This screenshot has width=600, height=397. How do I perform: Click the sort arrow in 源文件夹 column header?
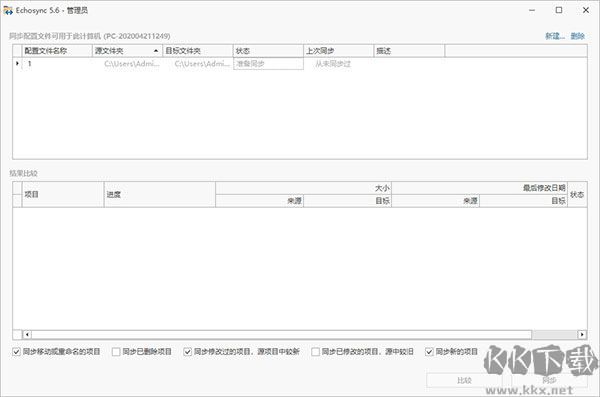click(156, 51)
